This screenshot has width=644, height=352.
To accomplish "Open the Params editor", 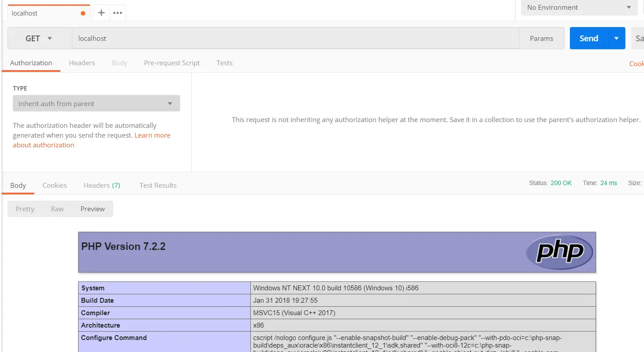I will (x=541, y=38).
